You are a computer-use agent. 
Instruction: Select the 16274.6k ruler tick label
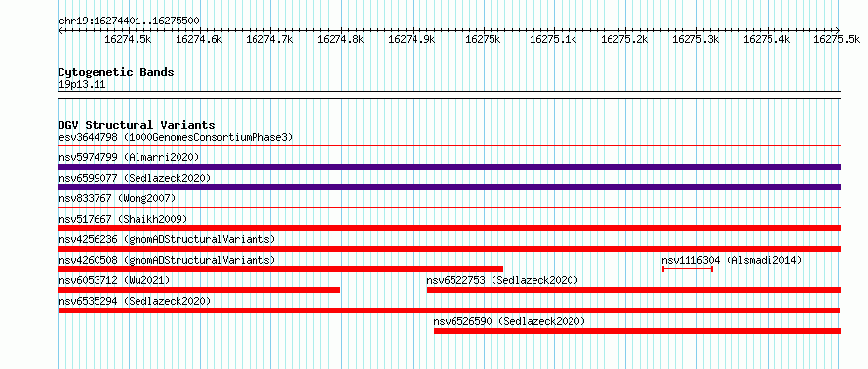click(199, 39)
